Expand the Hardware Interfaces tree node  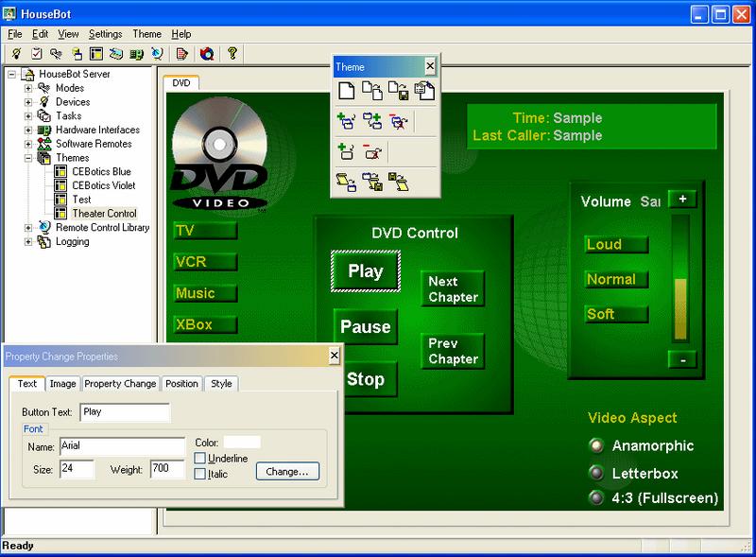(28, 131)
